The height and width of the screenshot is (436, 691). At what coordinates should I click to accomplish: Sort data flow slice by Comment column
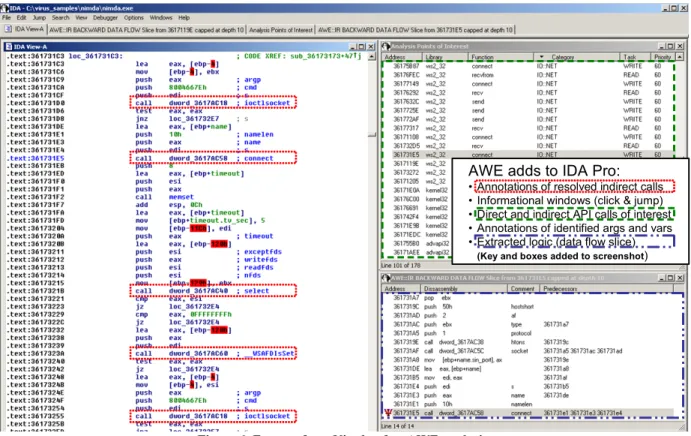522,288
